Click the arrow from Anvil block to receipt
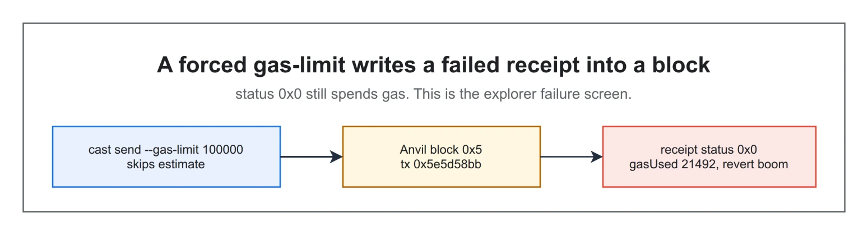This screenshot has width=868, height=235. [x=571, y=156]
